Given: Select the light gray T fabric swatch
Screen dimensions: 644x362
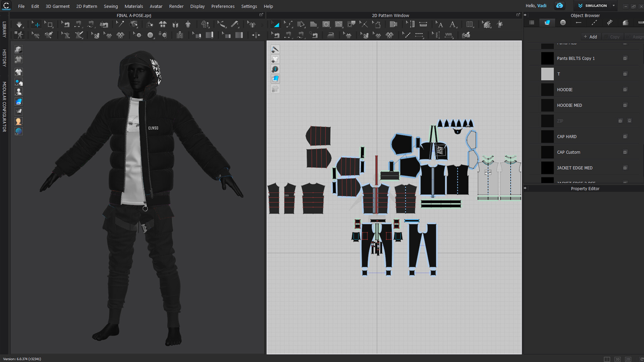Looking at the screenshot, I should (547, 74).
